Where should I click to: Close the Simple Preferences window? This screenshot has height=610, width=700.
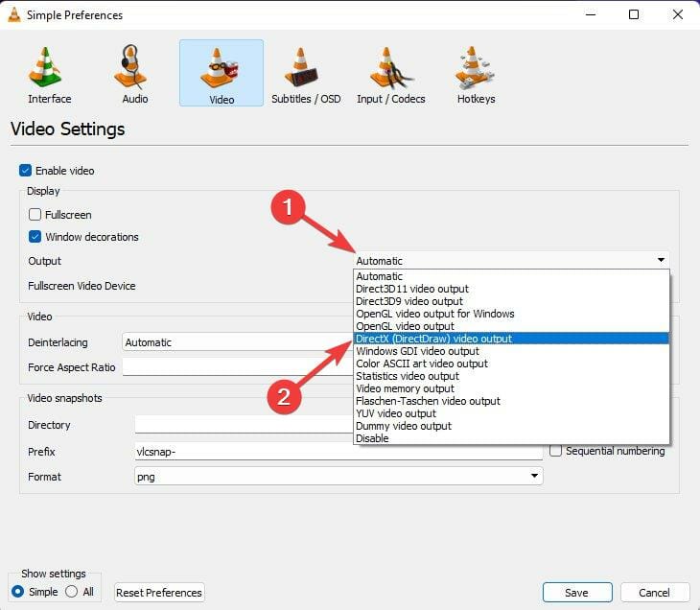[678, 14]
